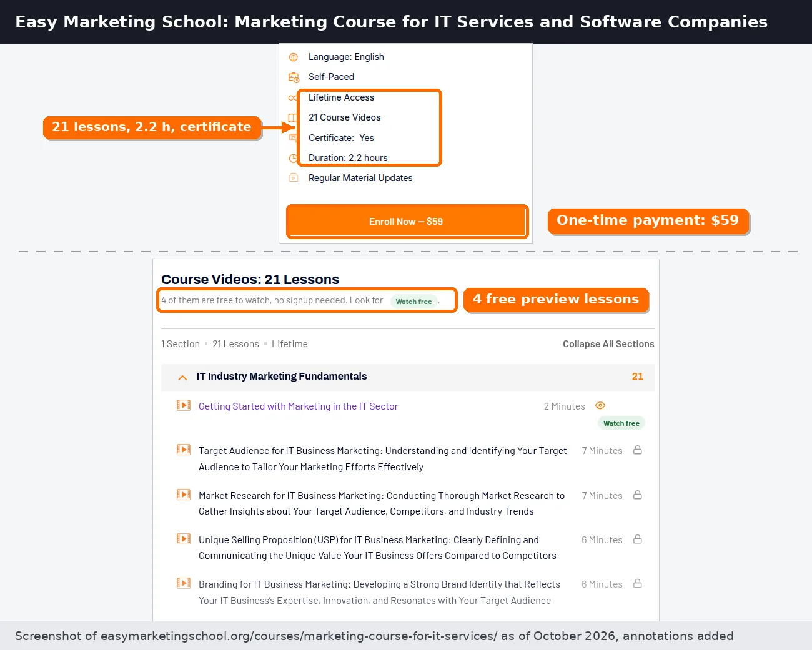Click the lock icon on Branding lesson
This screenshot has width=812, height=650.
point(638,583)
